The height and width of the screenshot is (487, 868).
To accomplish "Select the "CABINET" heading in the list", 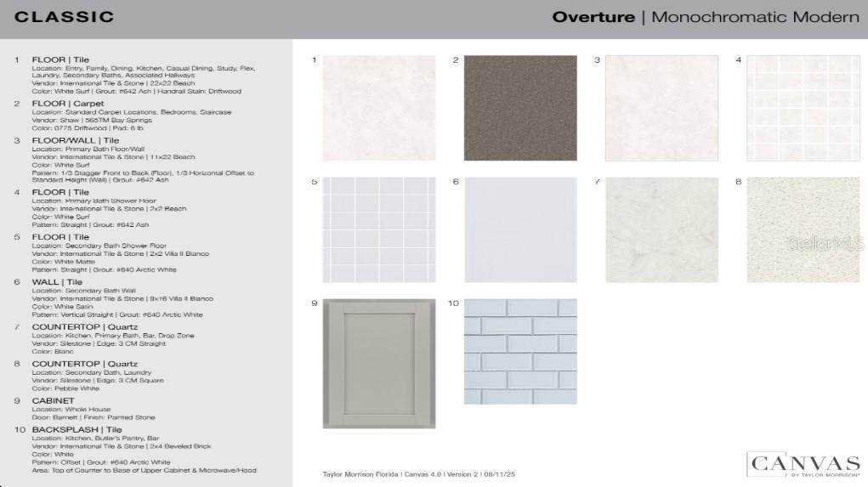I will [x=54, y=400].
